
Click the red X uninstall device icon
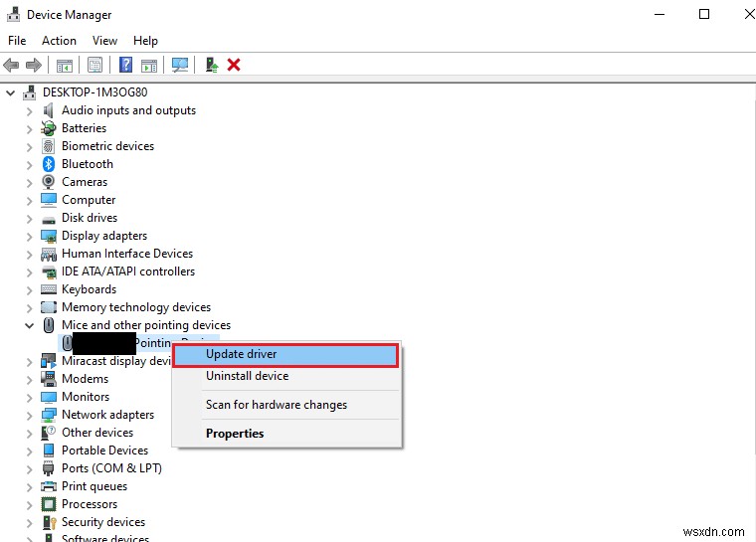234,65
